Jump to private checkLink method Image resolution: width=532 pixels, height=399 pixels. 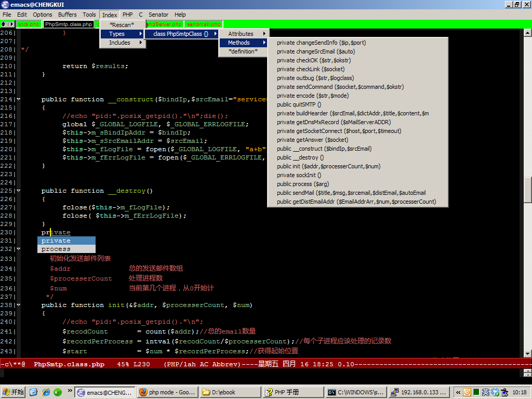tap(357, 69)
